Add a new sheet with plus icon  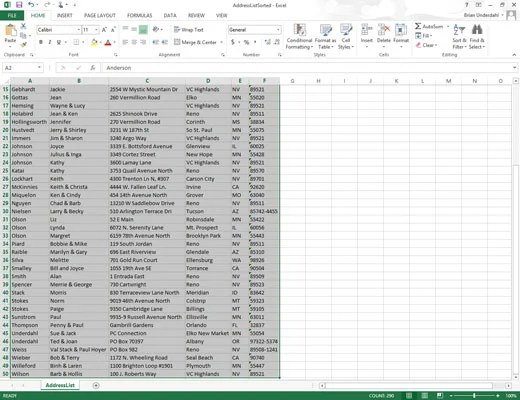pos(96,385)
